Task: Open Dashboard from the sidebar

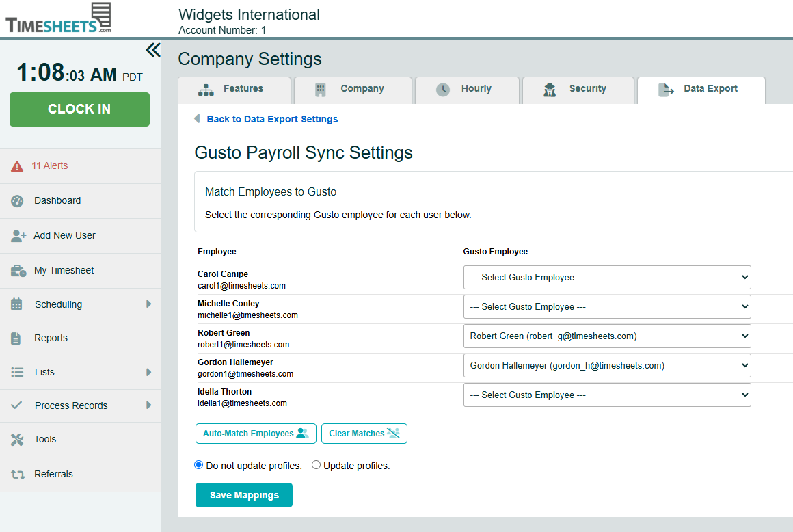Action: pos(81,201)
